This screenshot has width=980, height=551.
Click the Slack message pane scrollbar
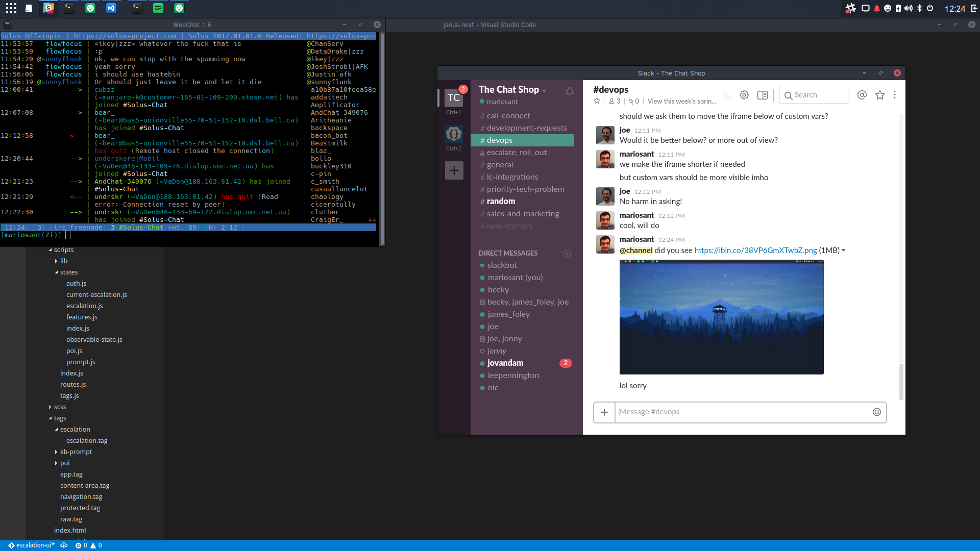901,382
